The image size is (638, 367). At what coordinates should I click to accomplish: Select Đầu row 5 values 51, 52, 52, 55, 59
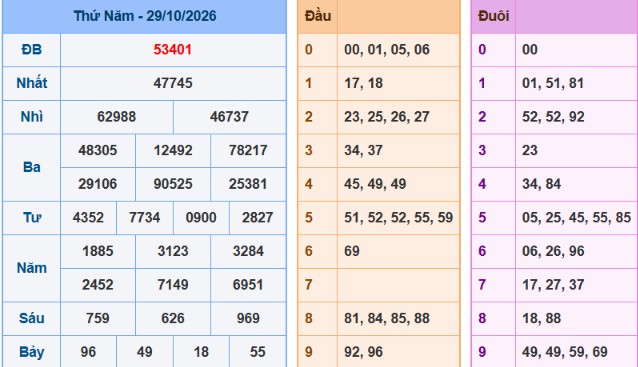click(x=398, y=217)
